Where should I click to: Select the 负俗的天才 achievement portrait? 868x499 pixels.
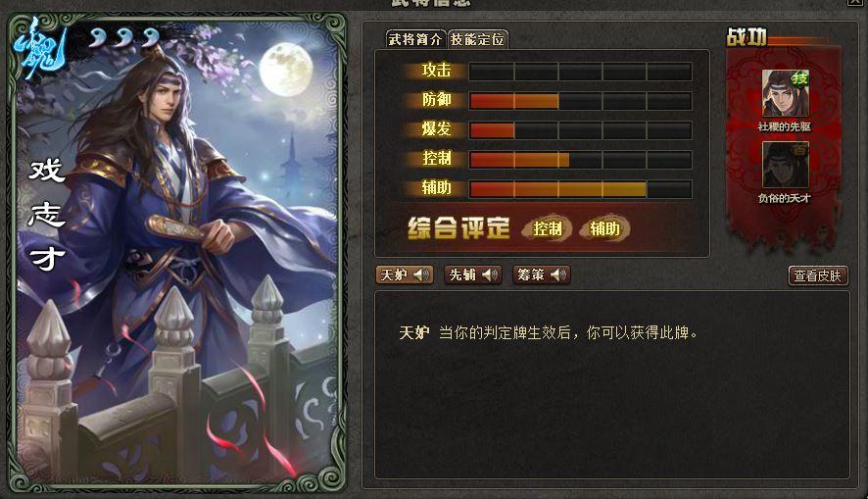pyautogui.click(x=785, y=165)
